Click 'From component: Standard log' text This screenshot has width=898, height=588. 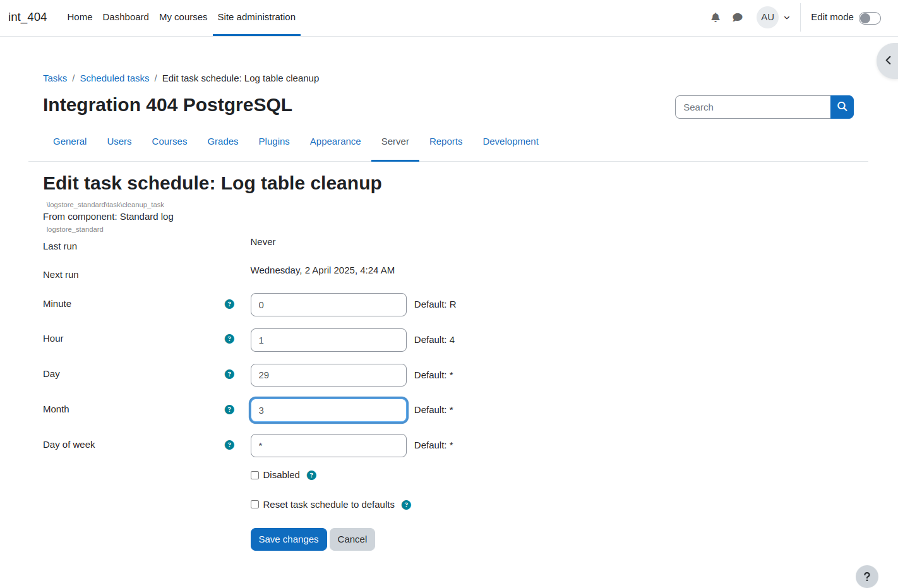108,217
